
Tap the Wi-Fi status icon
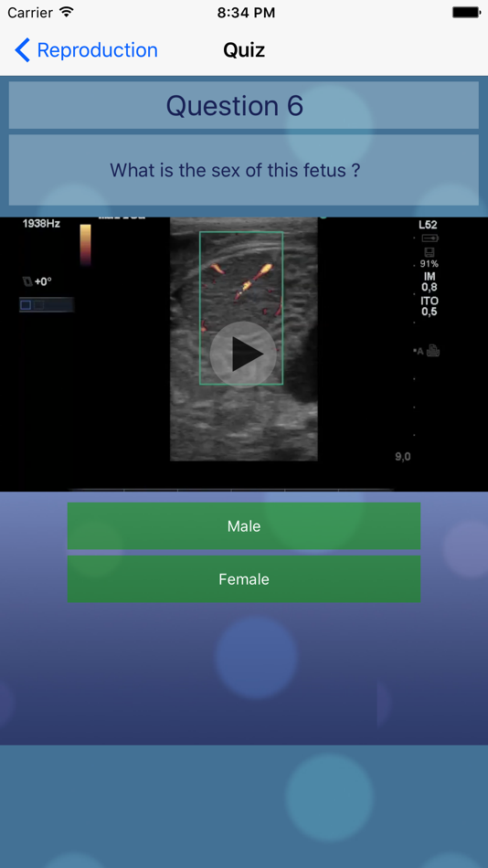67,12
